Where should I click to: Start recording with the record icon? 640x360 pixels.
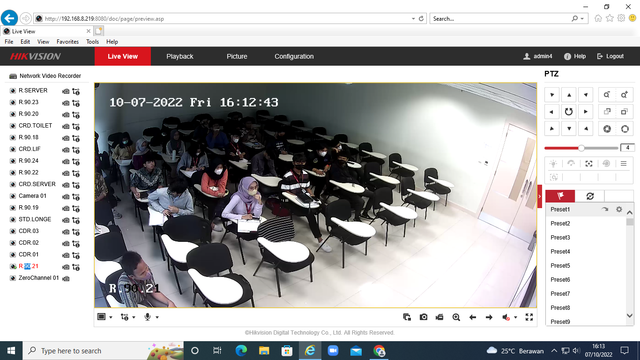tap(440, 317)
